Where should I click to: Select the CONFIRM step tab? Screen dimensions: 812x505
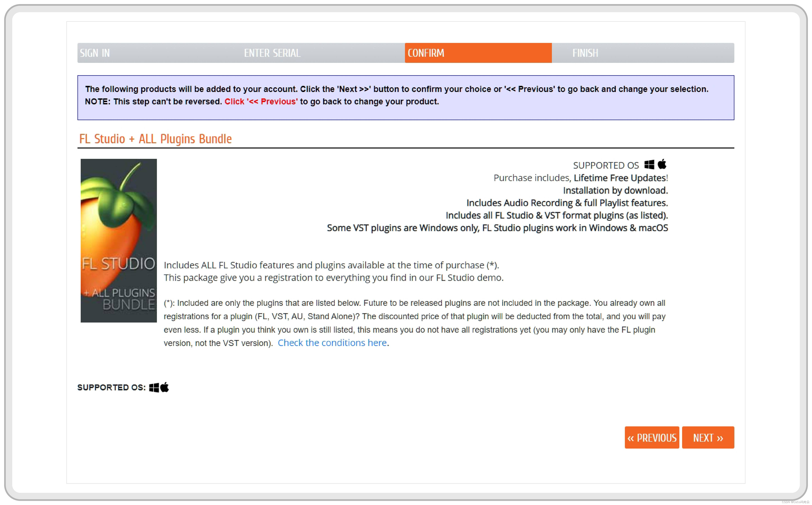478,53
